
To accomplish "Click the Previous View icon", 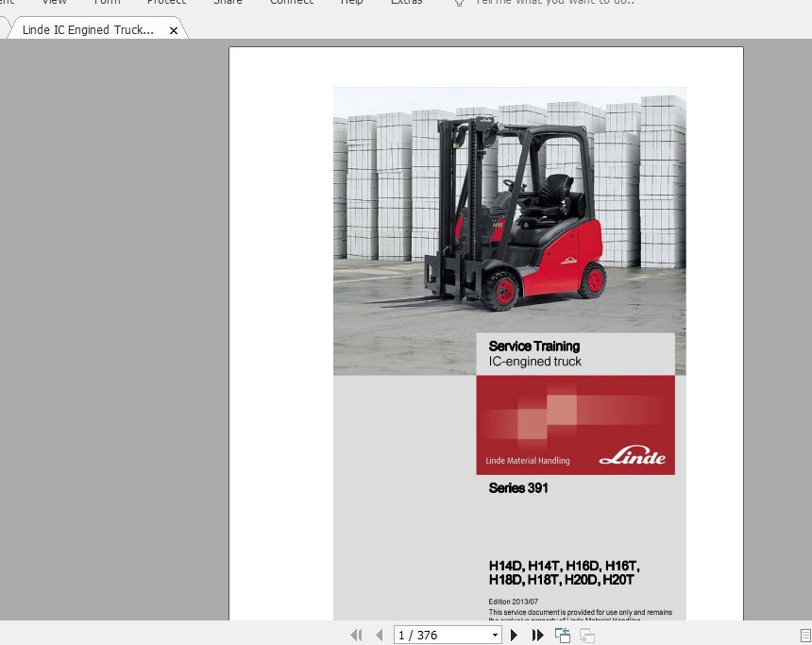I will 563,636.
